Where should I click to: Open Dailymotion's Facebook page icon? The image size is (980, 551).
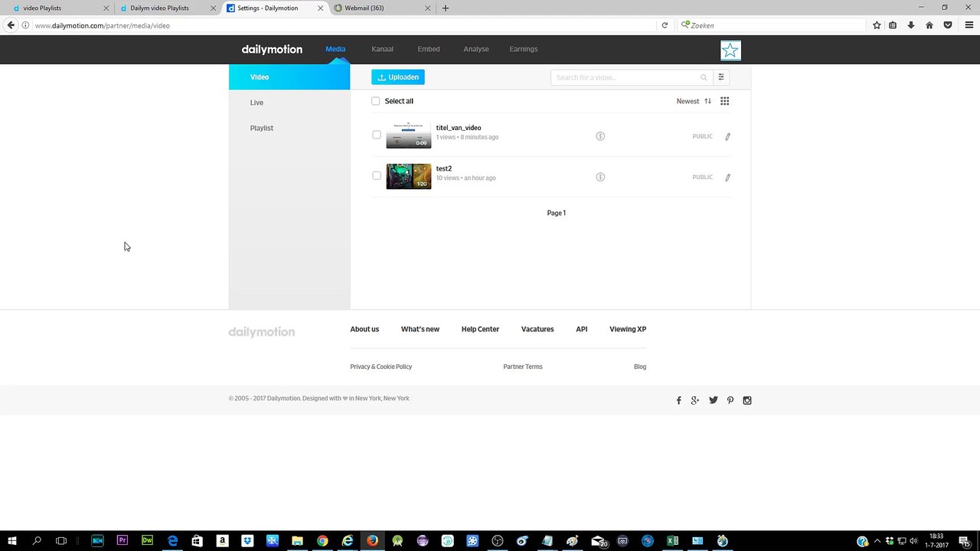click(678, 400)
